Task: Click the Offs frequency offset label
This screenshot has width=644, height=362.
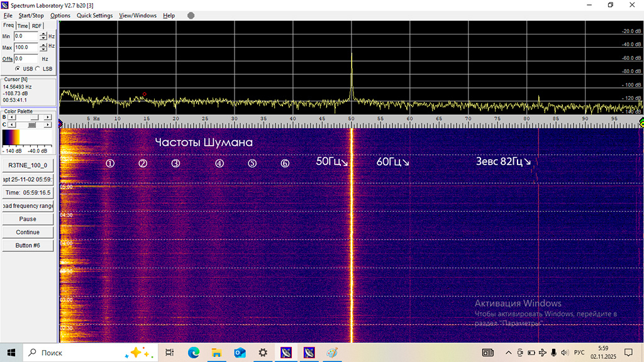Action: click(7, 58)
